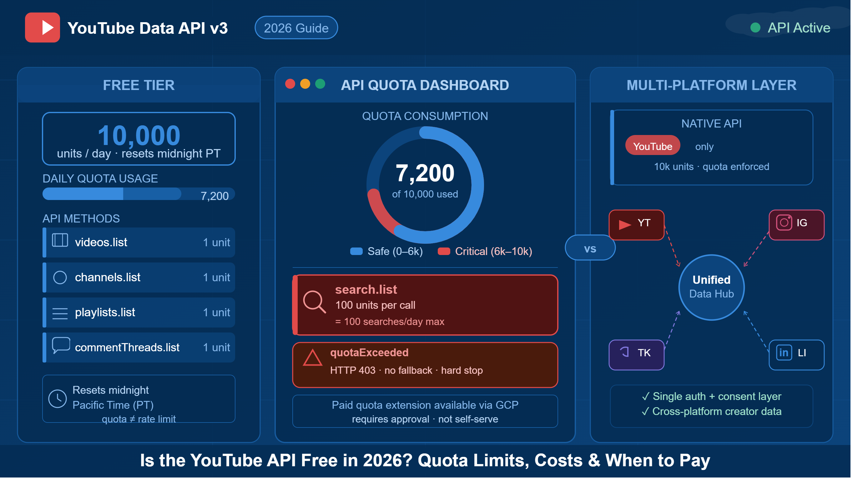Click the 'NATIVE API' label
The width and height of the screenshot is (868, 490).
click(712, 124)
